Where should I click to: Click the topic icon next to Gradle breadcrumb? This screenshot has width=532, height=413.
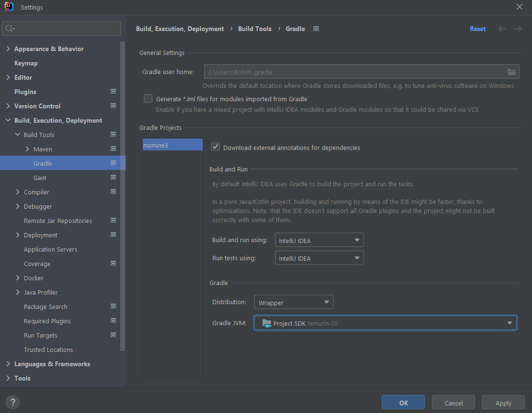coord(315,29)
